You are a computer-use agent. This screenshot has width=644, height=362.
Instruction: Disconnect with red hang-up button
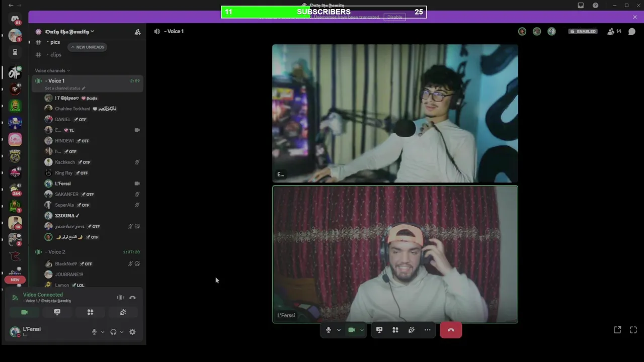451,330
